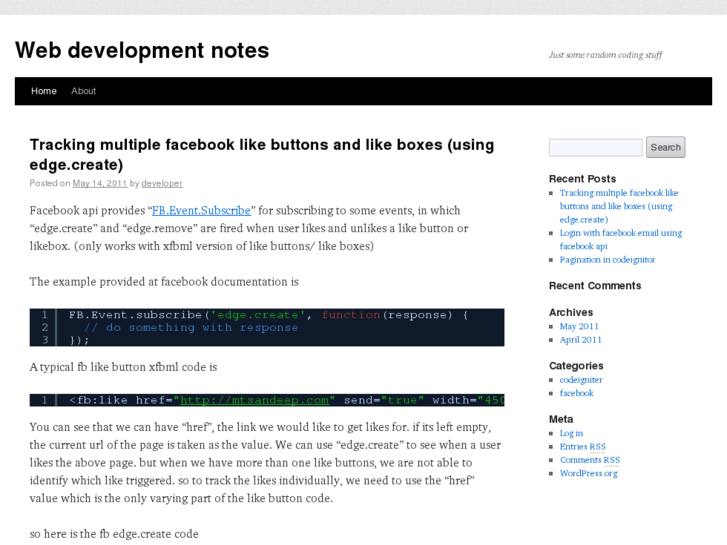The height and width of the screenshot is (545, 727).
Task: Click the tagline Just some random coding stuff
Action: point(606,55)
